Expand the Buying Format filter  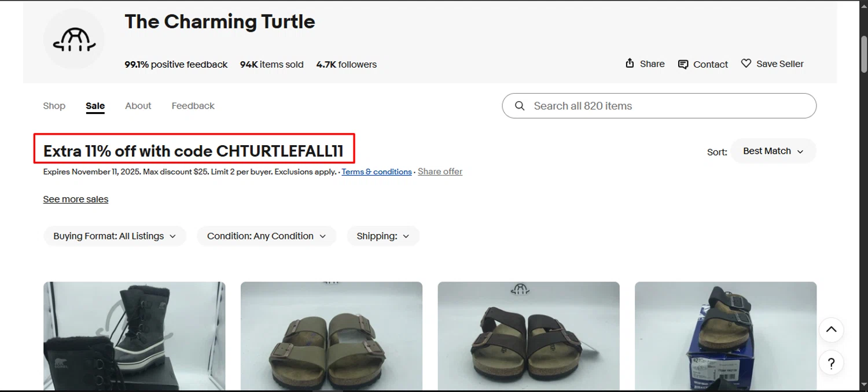click(115, 236)
